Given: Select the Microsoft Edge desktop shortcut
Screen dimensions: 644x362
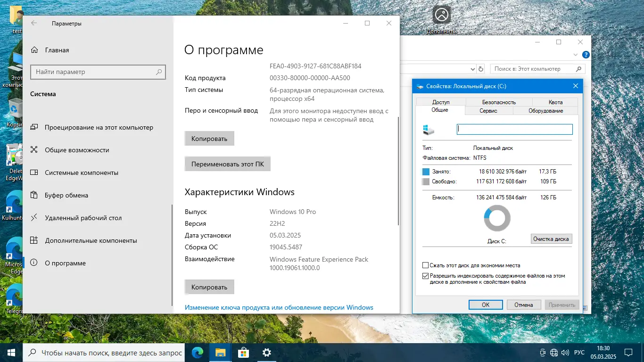Looking at the screenshot, I should click(x=14, y=256).
